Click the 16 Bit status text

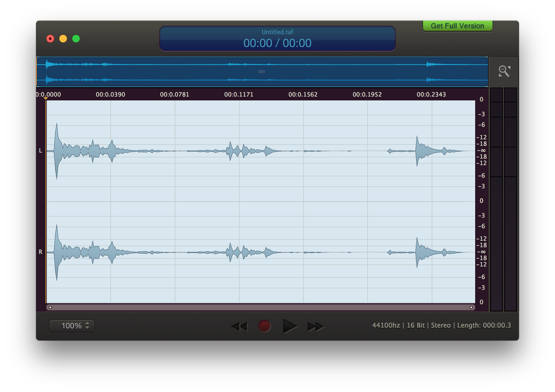416,325
